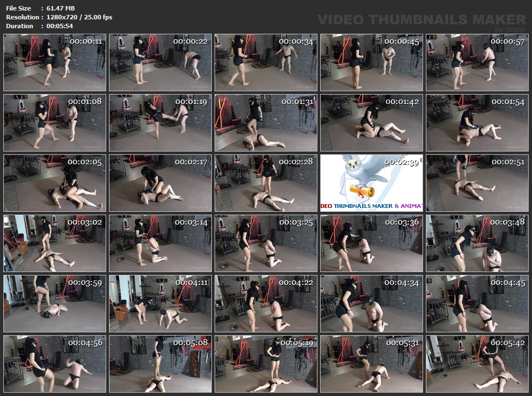532x396 pixels.
Task: Choose the thumbnail stamped 00:03:25
Action: point(266,243)
